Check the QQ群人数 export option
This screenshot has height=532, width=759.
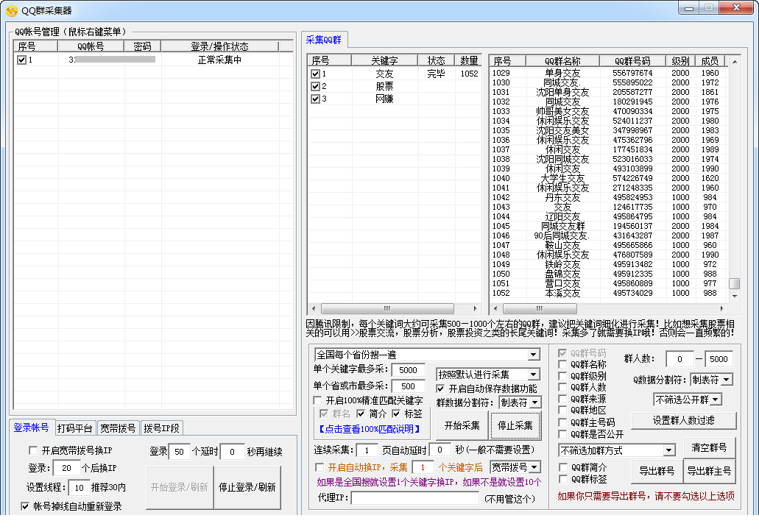tap(562, 387)
